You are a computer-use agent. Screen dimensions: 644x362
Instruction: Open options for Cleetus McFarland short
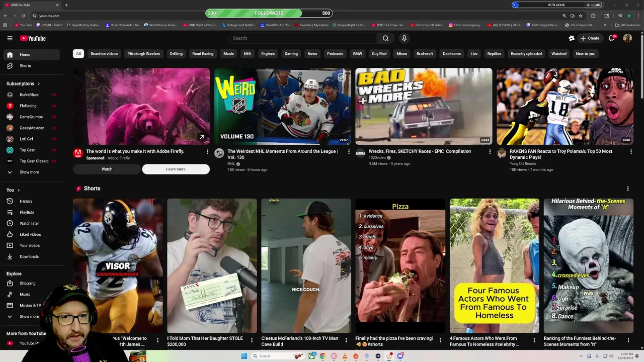click(346, 340)
